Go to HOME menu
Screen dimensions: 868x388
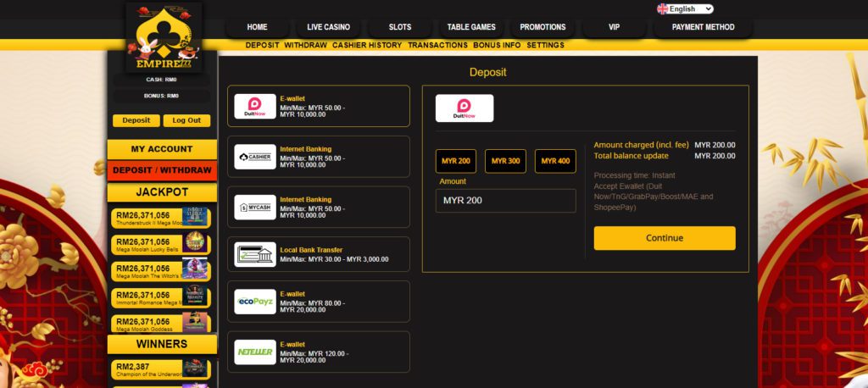[257, 27]
